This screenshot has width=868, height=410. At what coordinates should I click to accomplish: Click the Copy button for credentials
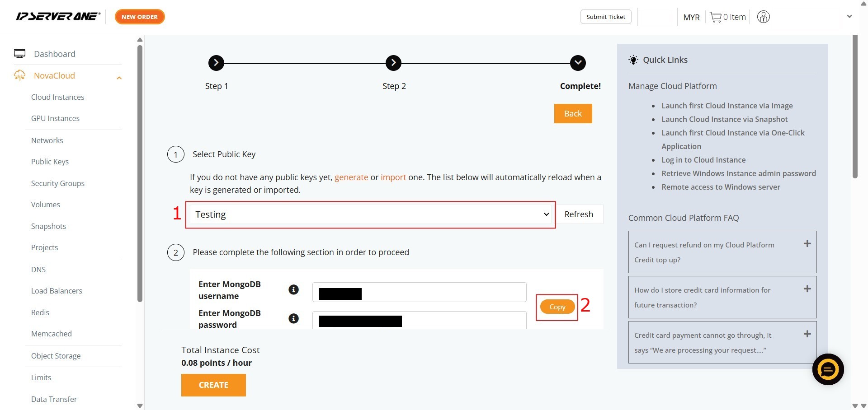point(557,307)
